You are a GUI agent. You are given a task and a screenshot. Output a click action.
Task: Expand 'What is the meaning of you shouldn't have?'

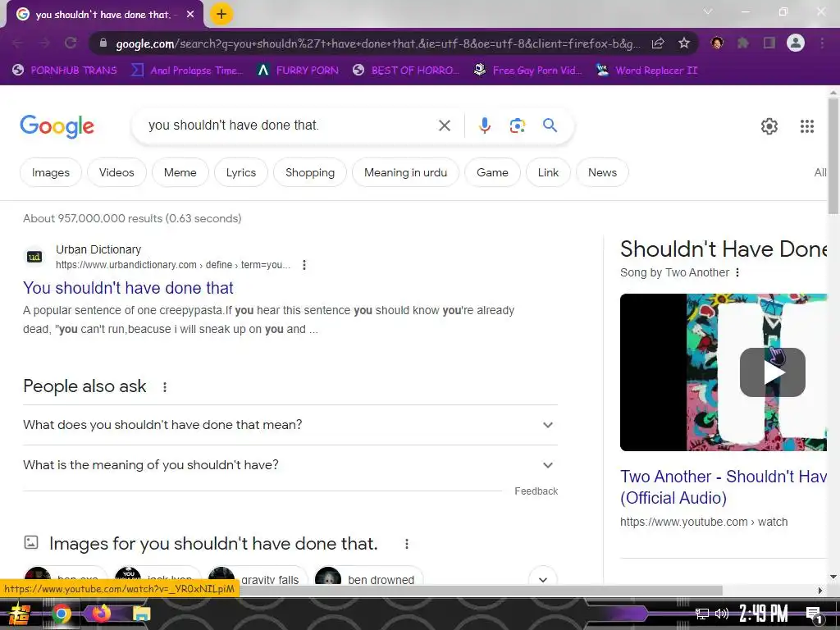tap(290, 465)
